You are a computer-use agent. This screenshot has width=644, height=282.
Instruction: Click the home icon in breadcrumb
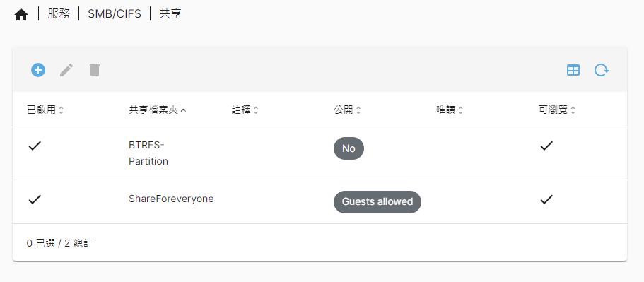coord(21,15)
